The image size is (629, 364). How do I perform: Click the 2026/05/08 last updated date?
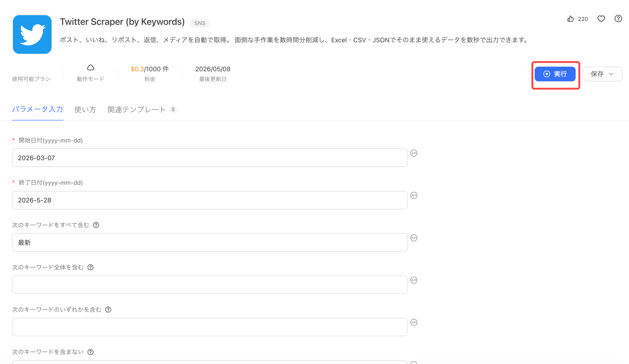[x=213, y=69]
